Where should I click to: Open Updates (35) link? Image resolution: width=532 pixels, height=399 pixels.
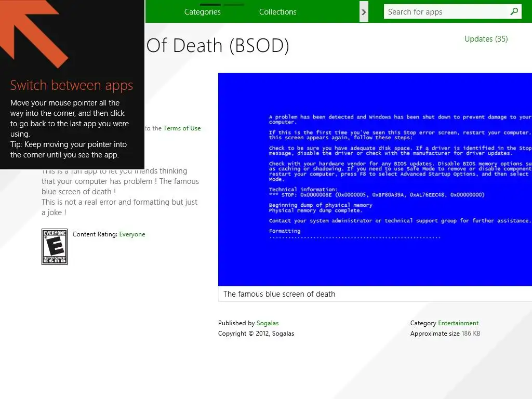click(x=486, y=39)
